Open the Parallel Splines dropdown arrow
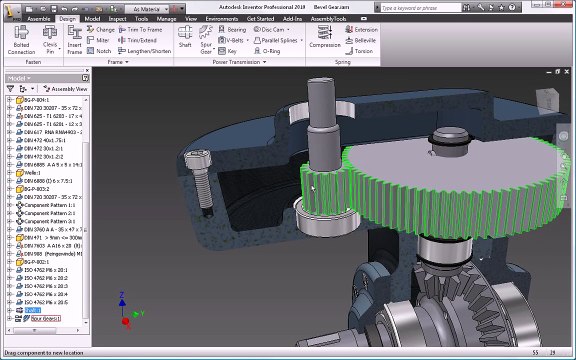The width and height of the screenshot is (576, 360). (302, 40)
